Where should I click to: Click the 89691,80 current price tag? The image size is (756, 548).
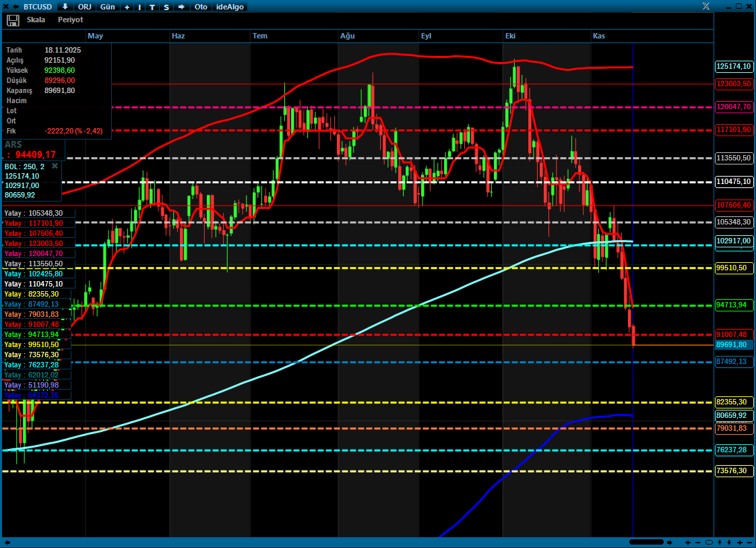(x=733, y=345)
